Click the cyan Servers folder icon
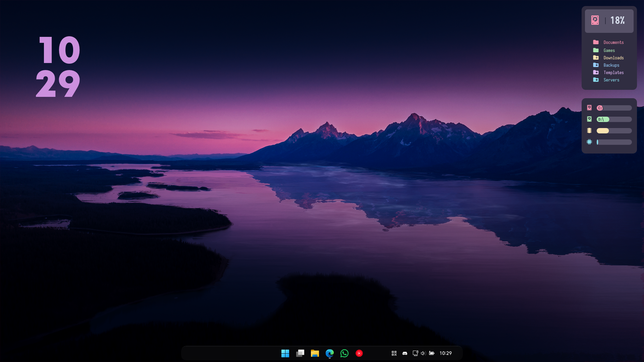644x362 pixels. 596,80
